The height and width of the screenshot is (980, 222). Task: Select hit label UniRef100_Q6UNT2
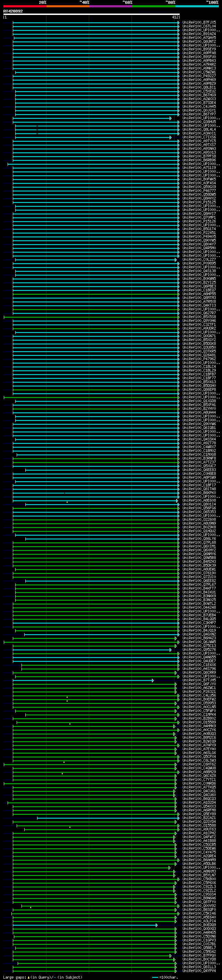coord(199,41)
